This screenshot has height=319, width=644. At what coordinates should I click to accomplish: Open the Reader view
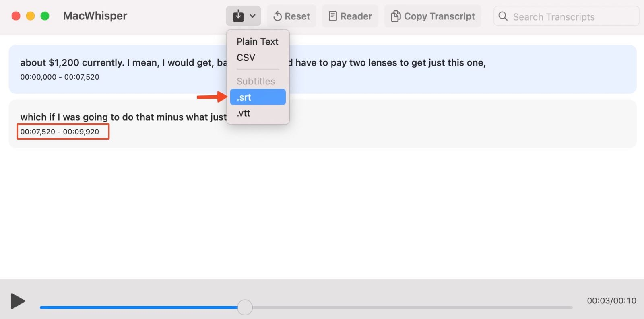tap(350, 16)
